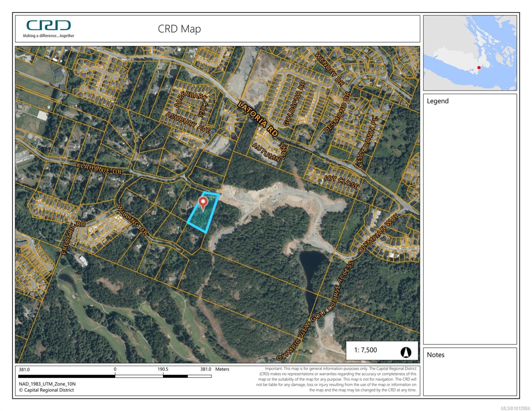Screen dimensions: 532x411
Task: Select the Latoria Rd street label
Action: point(258,119)
